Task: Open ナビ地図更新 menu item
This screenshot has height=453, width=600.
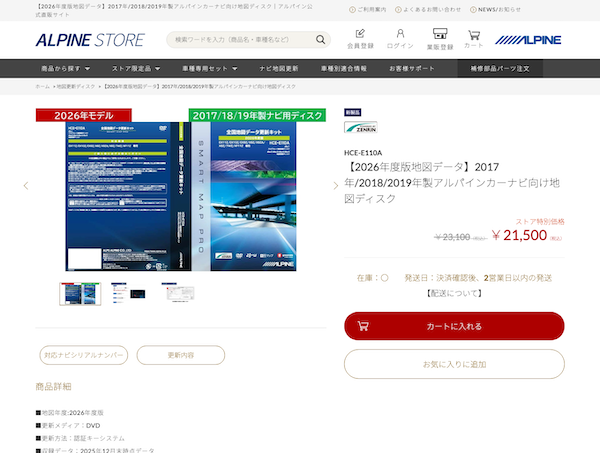Action: click(279, 68)
